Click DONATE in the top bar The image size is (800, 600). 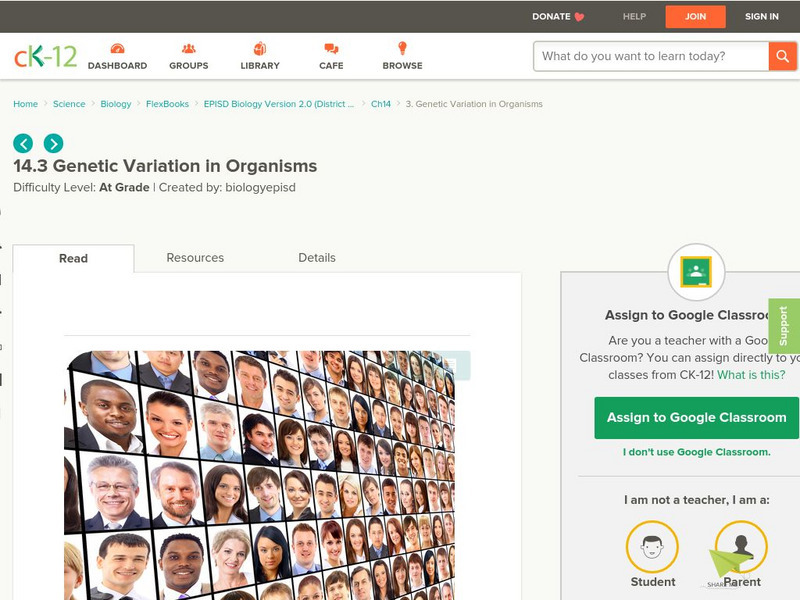tap(551, 16)
